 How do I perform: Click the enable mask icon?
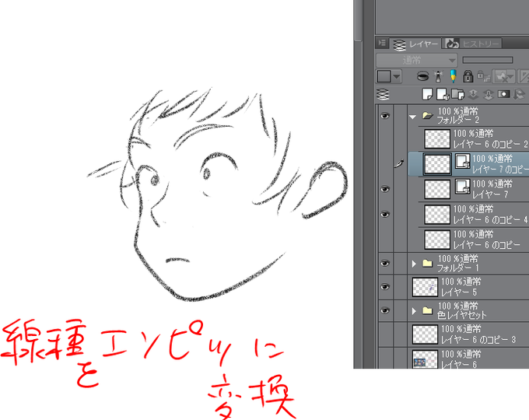point(500,76)
